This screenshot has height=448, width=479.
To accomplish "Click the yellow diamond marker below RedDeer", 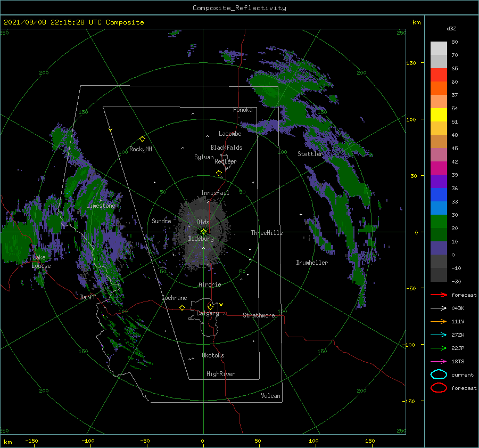I will (x=219, y=173).
